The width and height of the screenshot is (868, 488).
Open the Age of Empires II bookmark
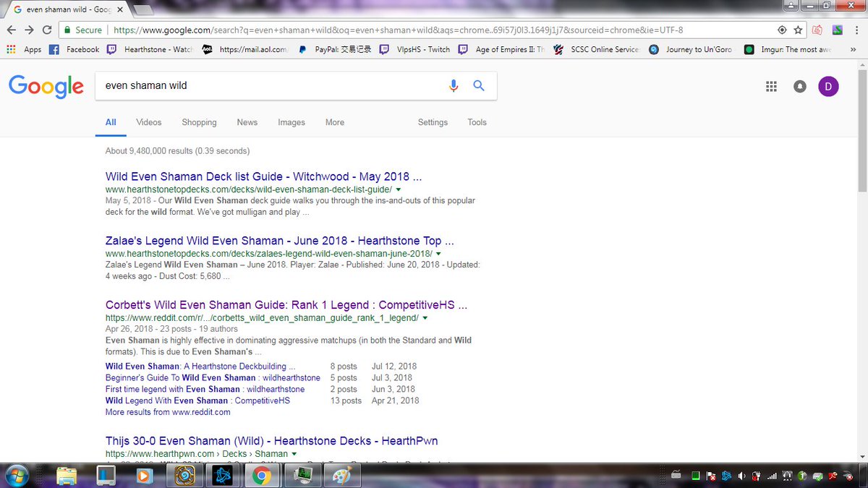click(502, 50)
